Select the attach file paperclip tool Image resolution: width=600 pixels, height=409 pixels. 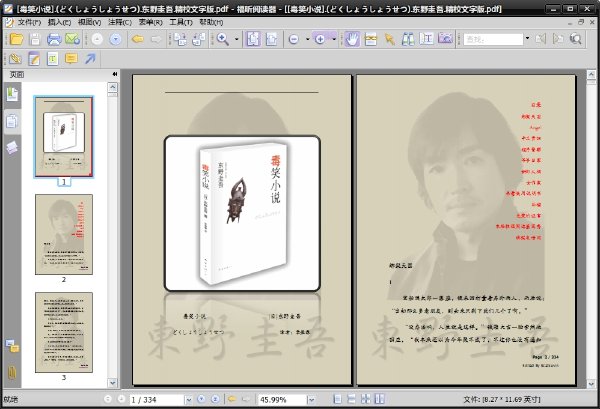click(x=15, y=59)
